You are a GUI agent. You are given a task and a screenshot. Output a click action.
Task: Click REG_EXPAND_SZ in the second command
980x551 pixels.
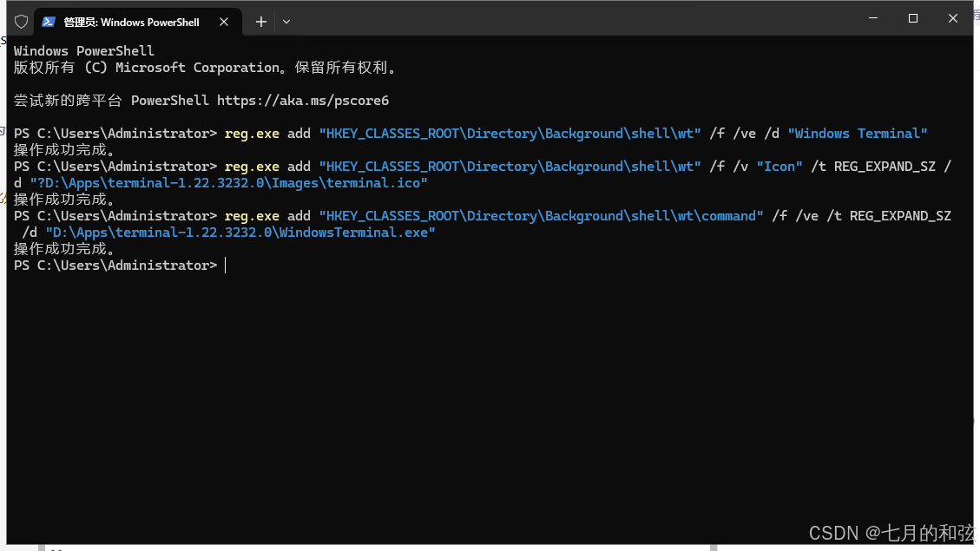tap(885, 167)
